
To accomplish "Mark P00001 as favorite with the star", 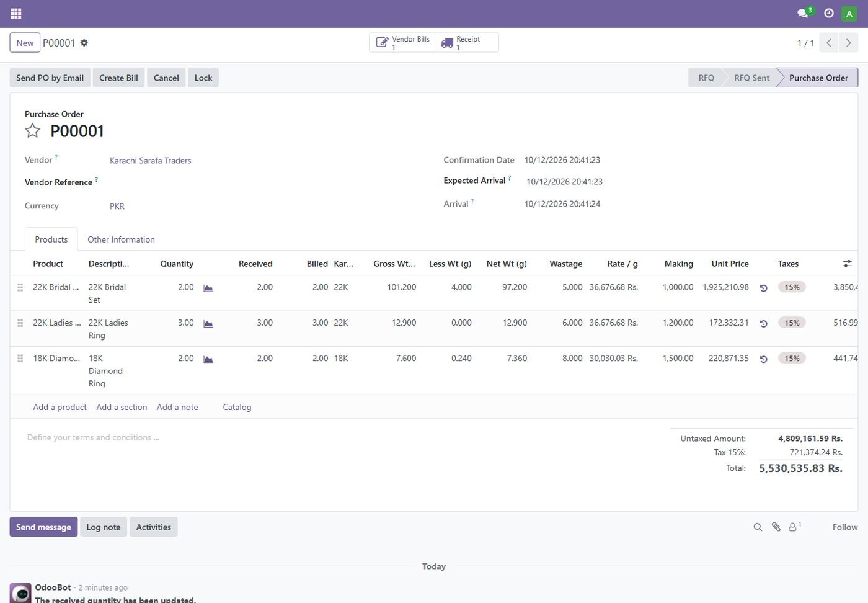I will coord(32,131).
